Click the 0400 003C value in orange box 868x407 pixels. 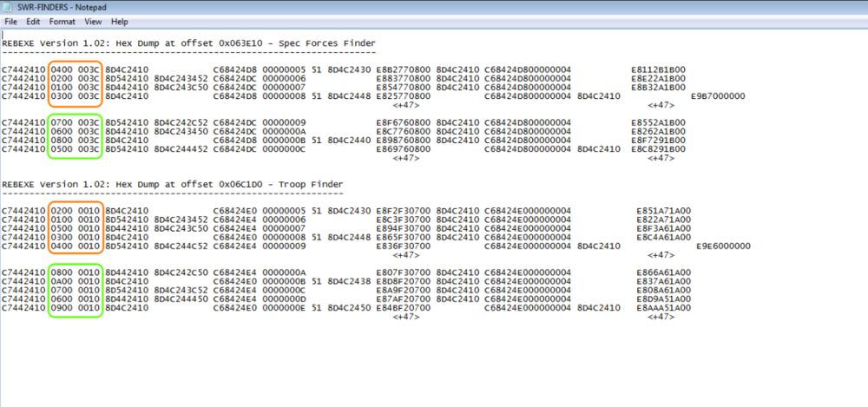[76, 69]
